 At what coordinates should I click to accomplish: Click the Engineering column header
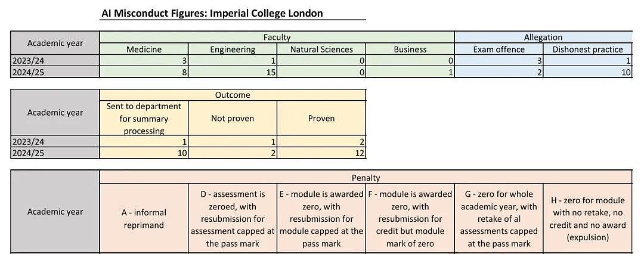click(233, 49)
